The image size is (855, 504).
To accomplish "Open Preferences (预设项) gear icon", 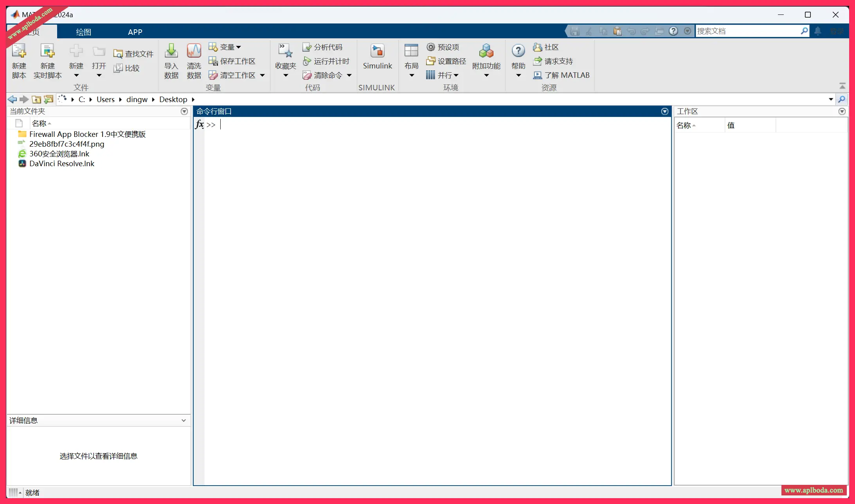I will tap(430, 47).
